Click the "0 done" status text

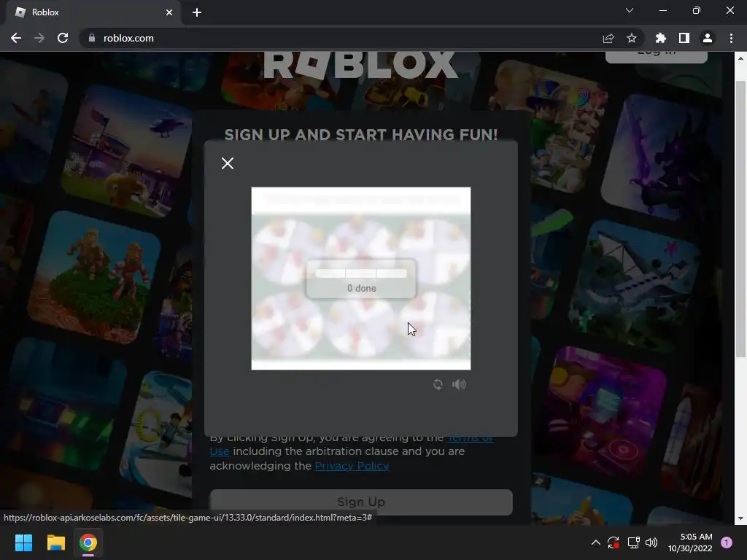coord(362,288)
